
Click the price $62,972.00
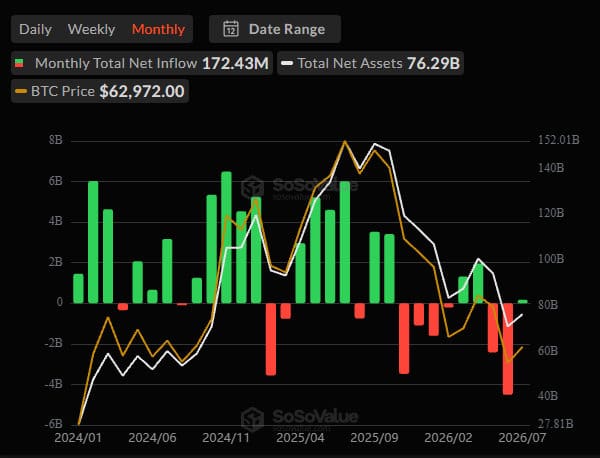click(142, 91)
